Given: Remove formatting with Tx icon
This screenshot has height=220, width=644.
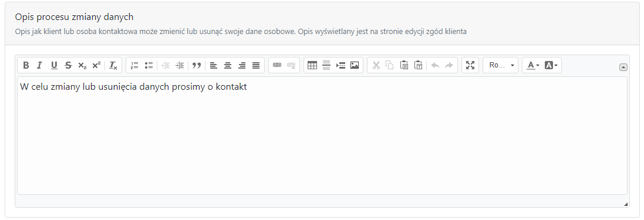Looking at the screenshot, I should (x=113, y=65).
